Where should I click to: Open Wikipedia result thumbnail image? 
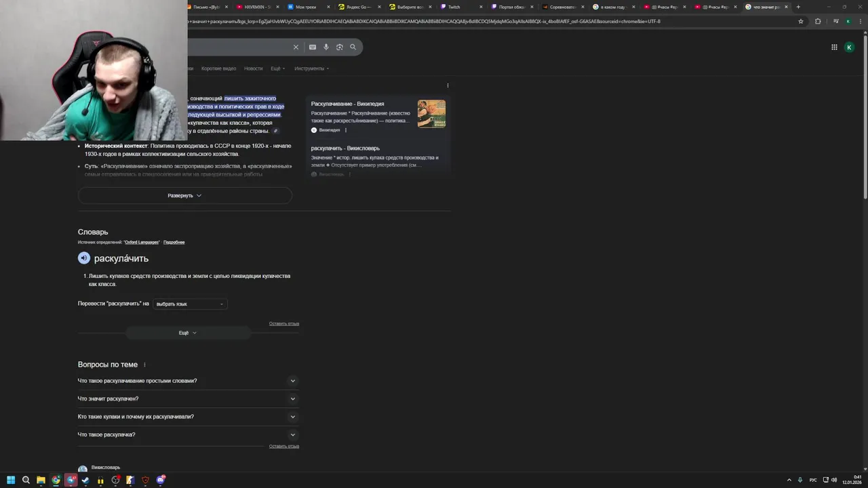tap(432, 114)
